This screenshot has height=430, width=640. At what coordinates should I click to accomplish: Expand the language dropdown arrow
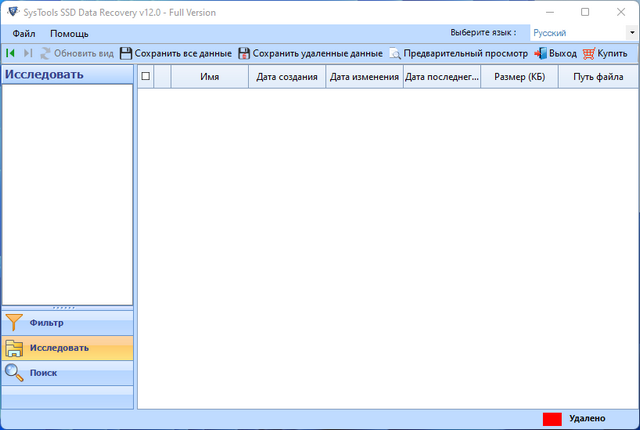pos(631,33)
